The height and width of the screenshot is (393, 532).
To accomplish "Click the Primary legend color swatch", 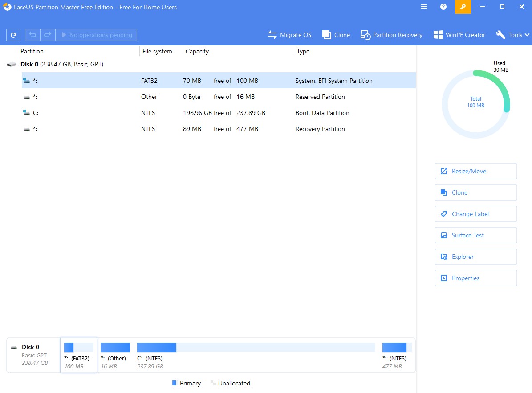I will (x=174, y=383).
